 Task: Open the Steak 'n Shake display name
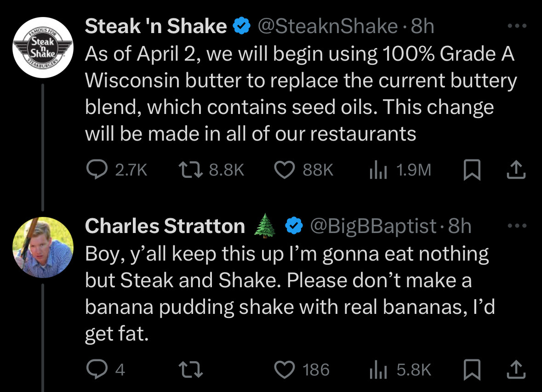click(156, 26)
